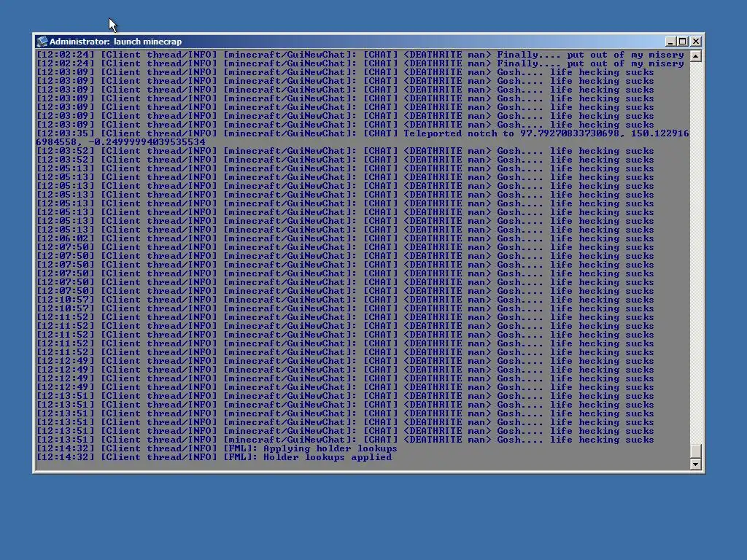Click the vertical scrollbar thumb

[695, 451]
